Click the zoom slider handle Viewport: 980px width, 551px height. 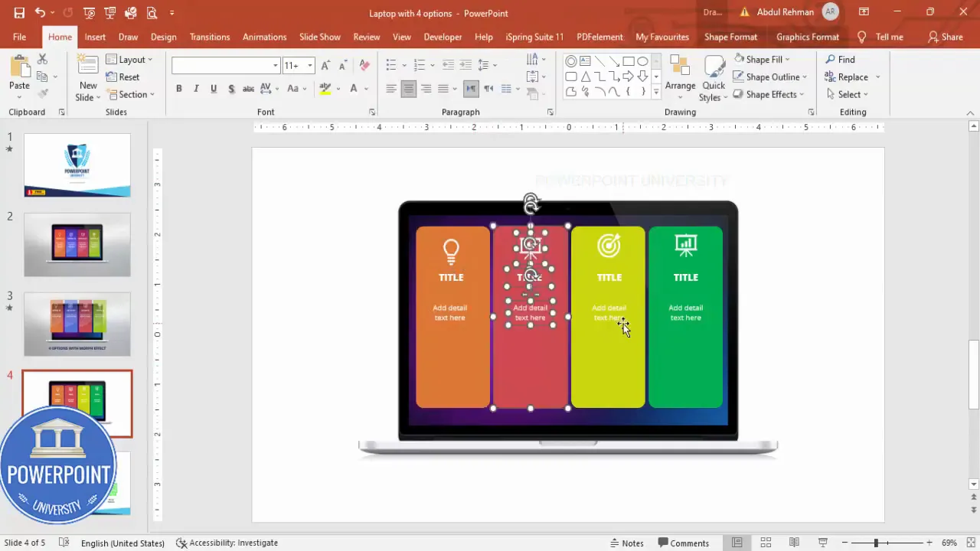(875, 543)
